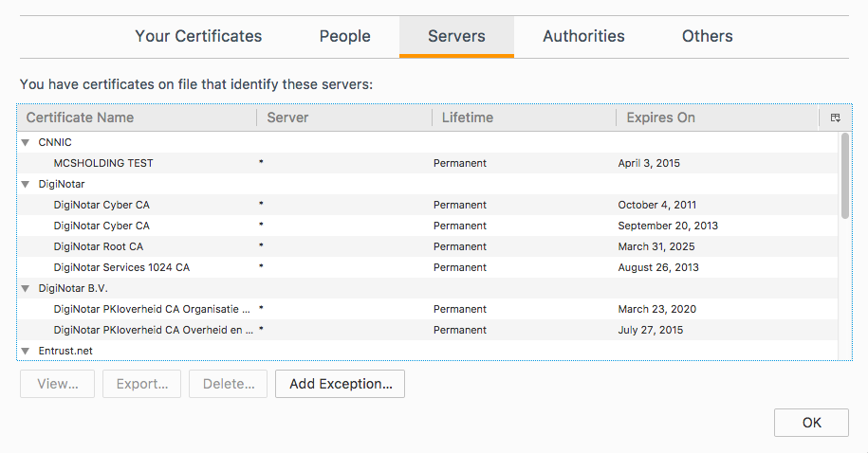Image resolution: width=868 pixels, height=453 pixels.
Task: Collapse the Entrust.net group
Action: 26,351
